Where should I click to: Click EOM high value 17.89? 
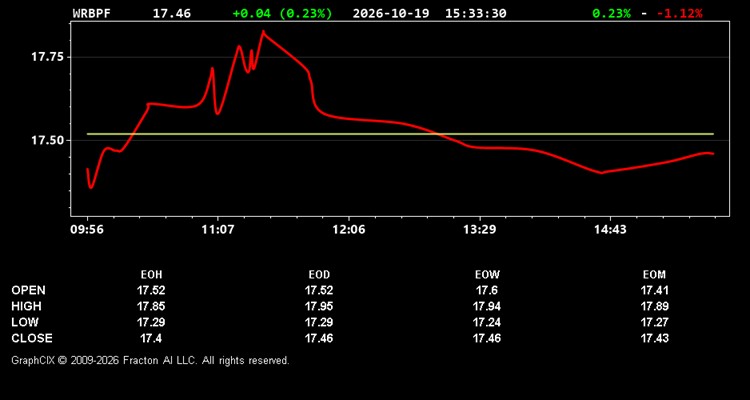[654, 306]
